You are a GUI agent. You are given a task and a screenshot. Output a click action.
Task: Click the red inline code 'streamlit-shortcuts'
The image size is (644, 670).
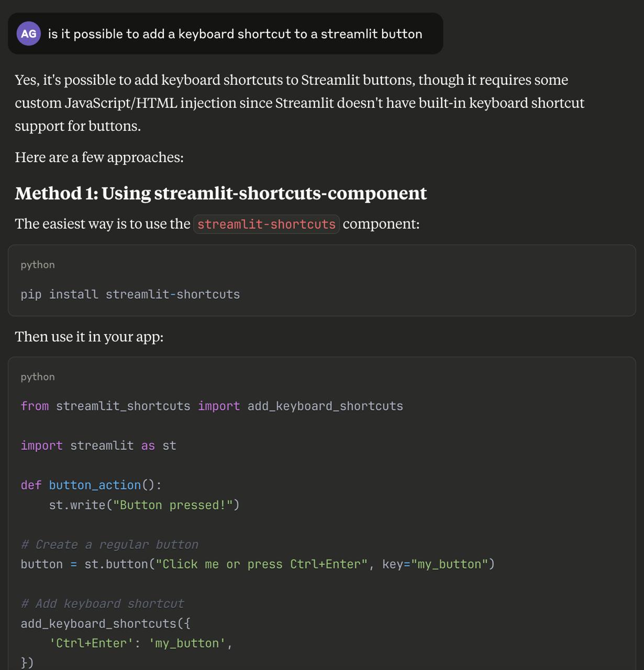[266, 224]
